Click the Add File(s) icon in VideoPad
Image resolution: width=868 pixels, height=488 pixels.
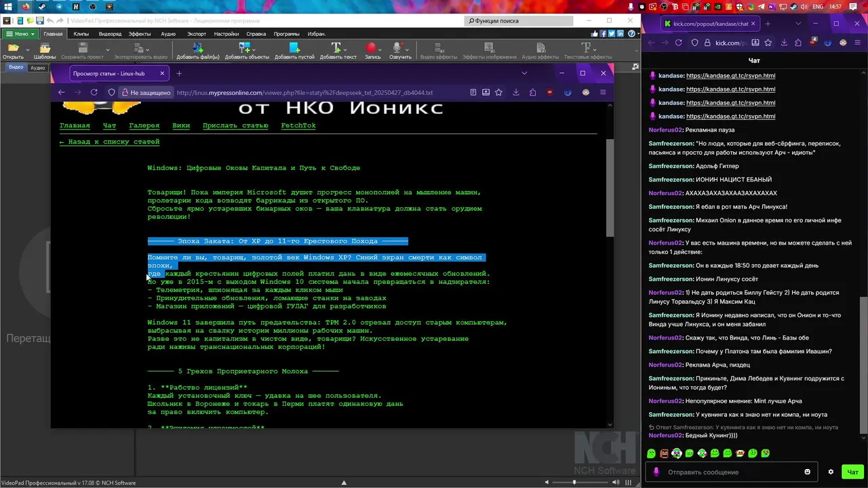(198, 48)
